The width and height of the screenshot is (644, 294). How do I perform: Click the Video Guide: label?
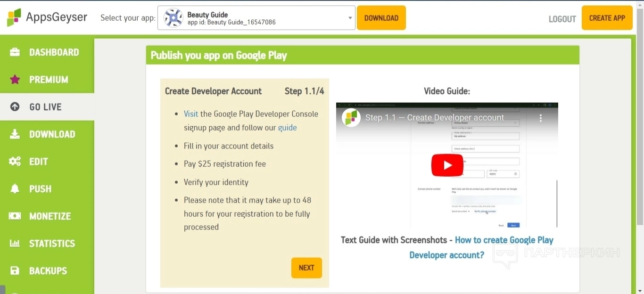point(447,91)
